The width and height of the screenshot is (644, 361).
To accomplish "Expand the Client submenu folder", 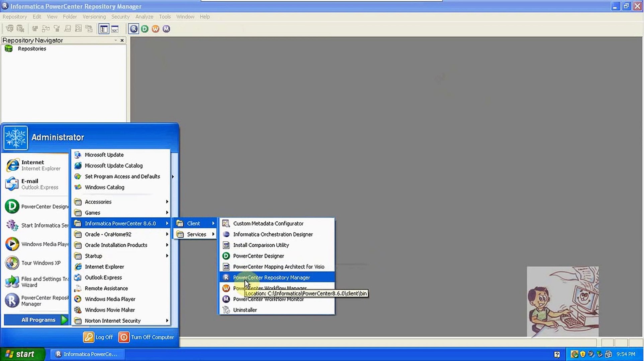I will coord(195,223).
